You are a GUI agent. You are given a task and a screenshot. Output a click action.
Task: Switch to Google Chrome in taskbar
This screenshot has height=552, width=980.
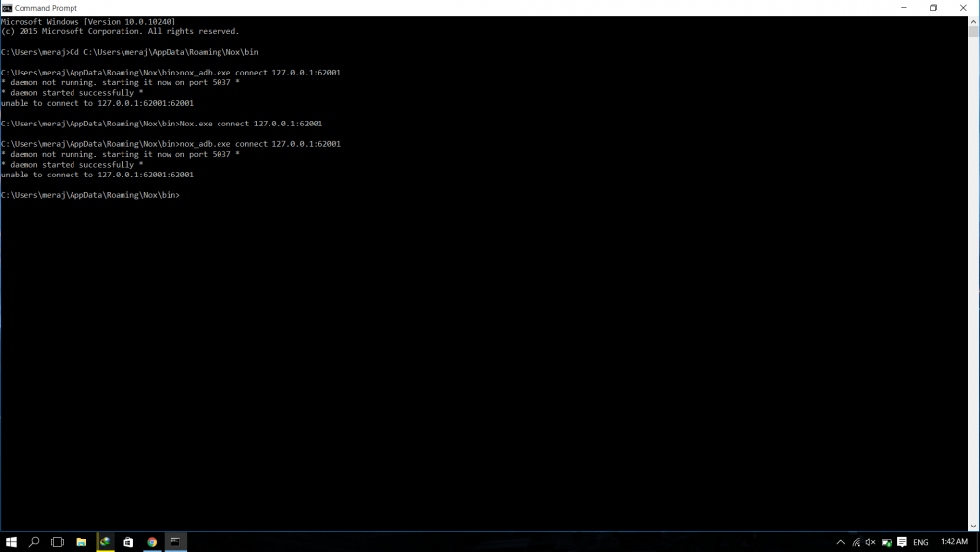click(x=152, y=542)
